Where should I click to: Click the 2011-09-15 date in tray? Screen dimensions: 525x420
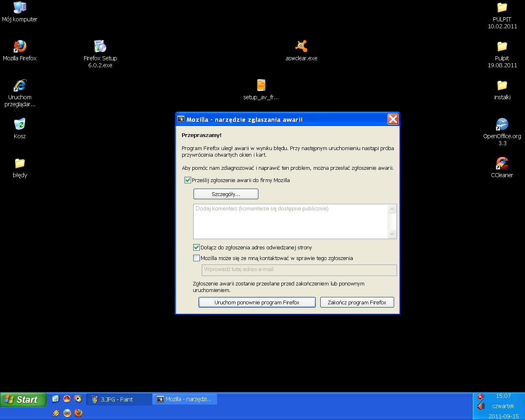tap(503, 416)
